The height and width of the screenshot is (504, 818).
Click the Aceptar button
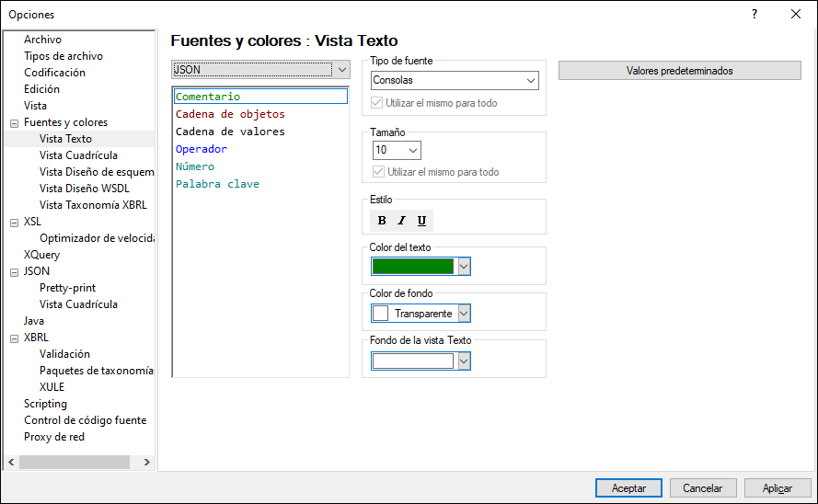pos(628,488)
